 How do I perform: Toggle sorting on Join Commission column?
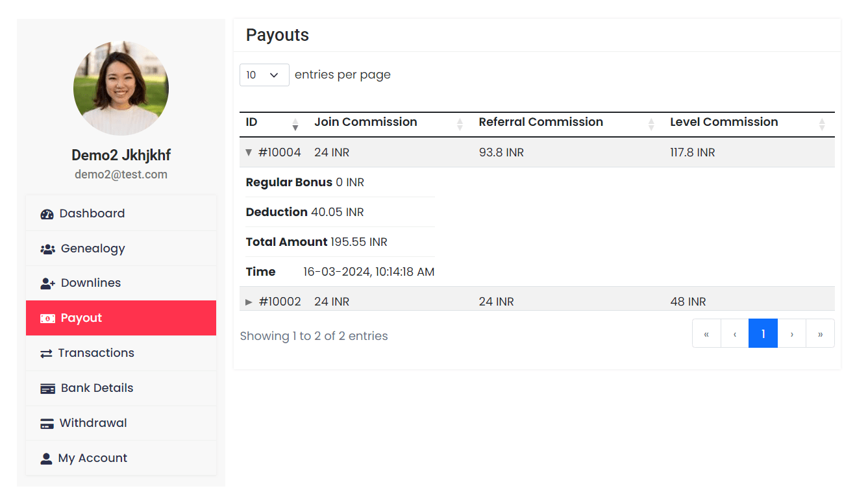(460, 124)
